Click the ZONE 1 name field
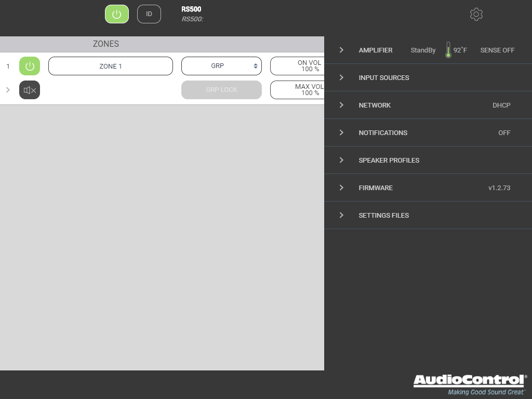532x399 pixels. [110, 66]
